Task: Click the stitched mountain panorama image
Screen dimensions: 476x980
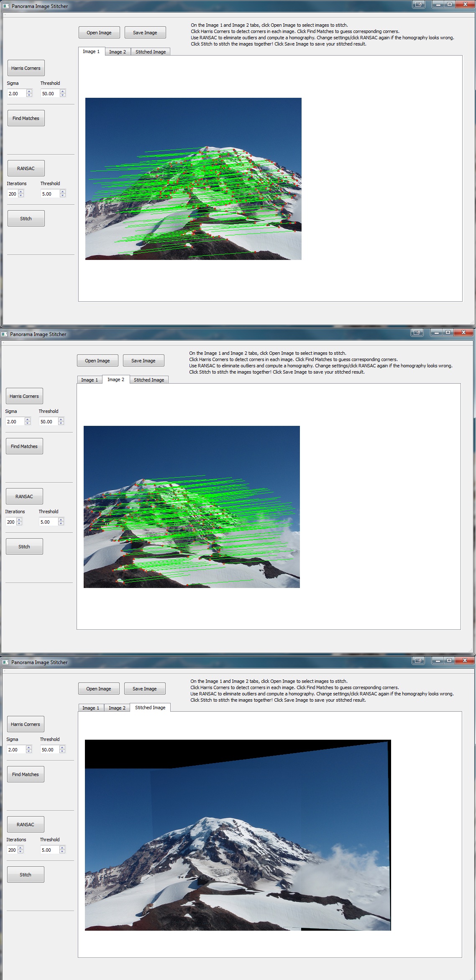Action: [238, 835]
